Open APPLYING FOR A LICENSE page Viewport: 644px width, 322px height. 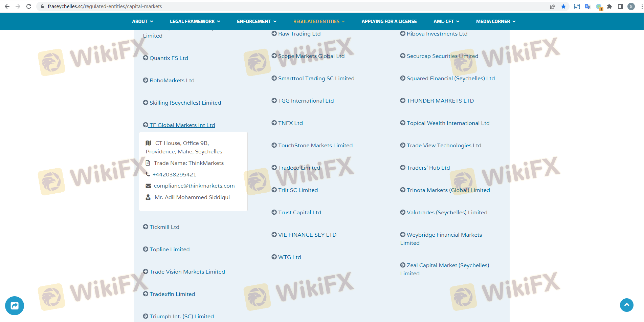389,21
